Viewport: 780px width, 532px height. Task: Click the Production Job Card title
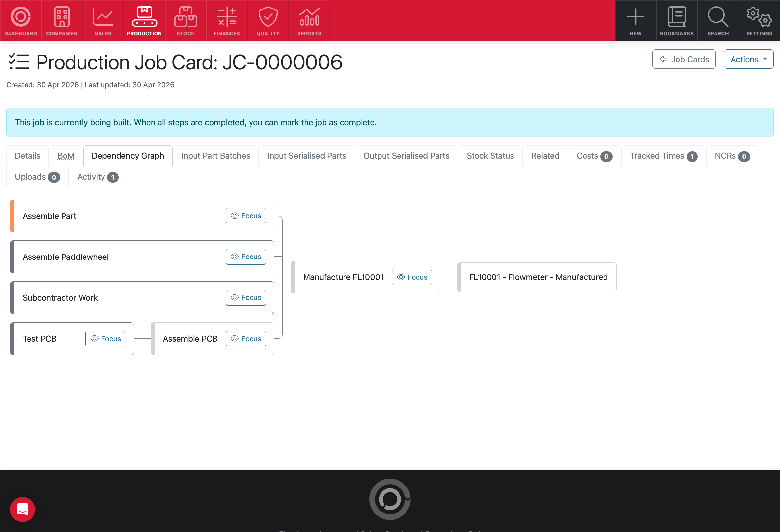pyautogui.click(x=189, y=62)
